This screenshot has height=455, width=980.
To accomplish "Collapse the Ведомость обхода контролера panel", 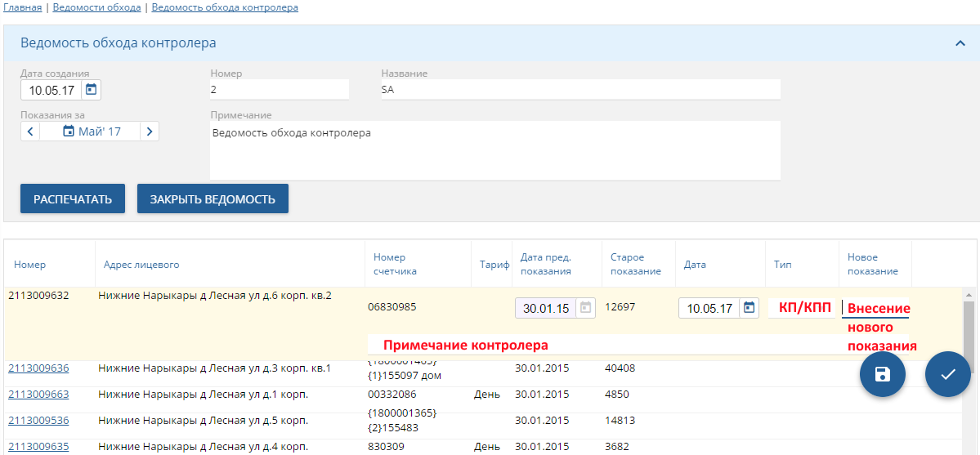I will click(960, 43).
